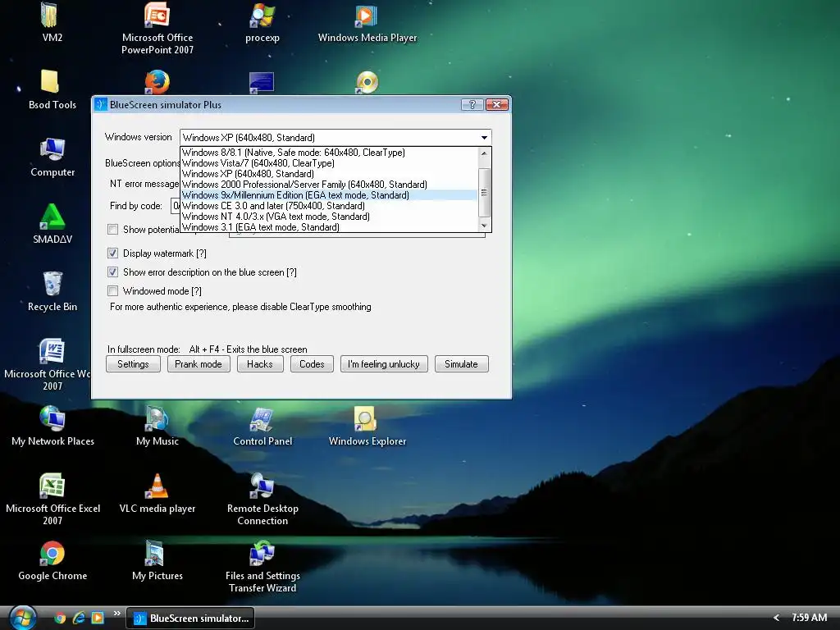840x630 pixels.
Task: Click the dialog's help question mark button
Action: coord(472,104)
